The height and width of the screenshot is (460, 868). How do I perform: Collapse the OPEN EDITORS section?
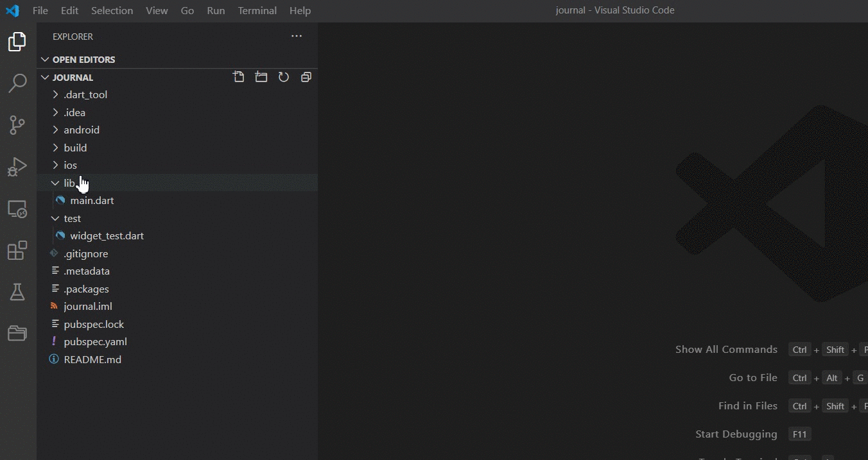coord(45,60)
